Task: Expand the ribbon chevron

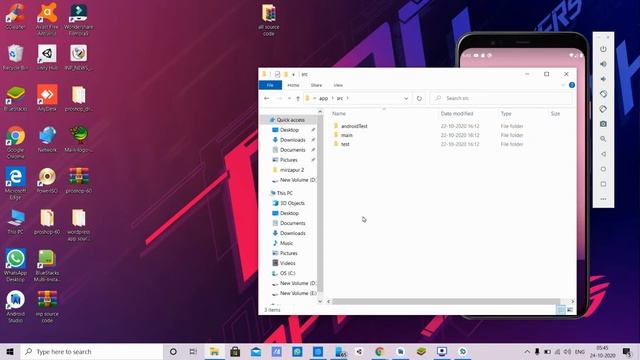Action: (563, 85)
